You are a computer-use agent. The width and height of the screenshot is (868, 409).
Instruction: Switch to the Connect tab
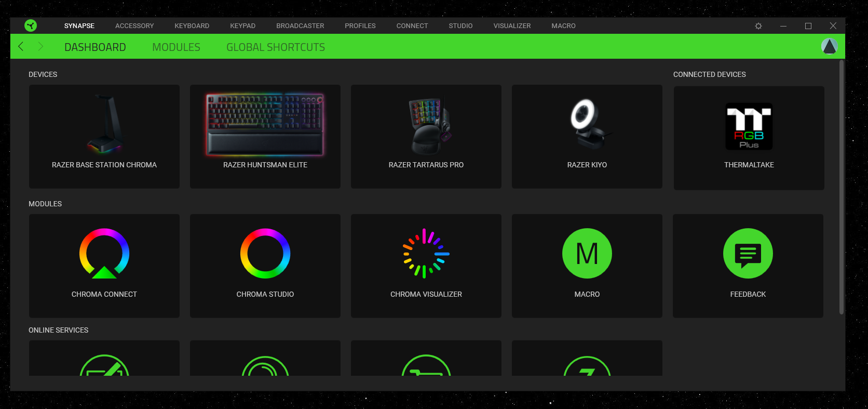(412, 26)
